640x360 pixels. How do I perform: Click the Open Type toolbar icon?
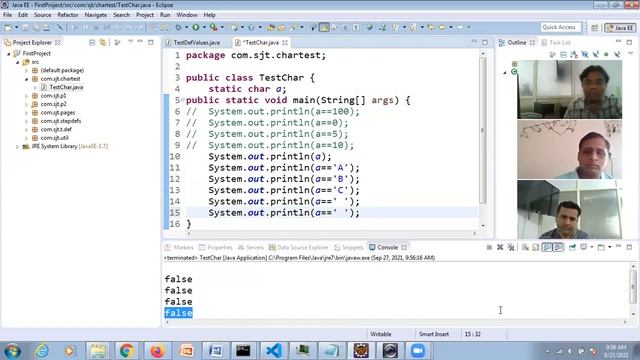click(x=271, y=27)
